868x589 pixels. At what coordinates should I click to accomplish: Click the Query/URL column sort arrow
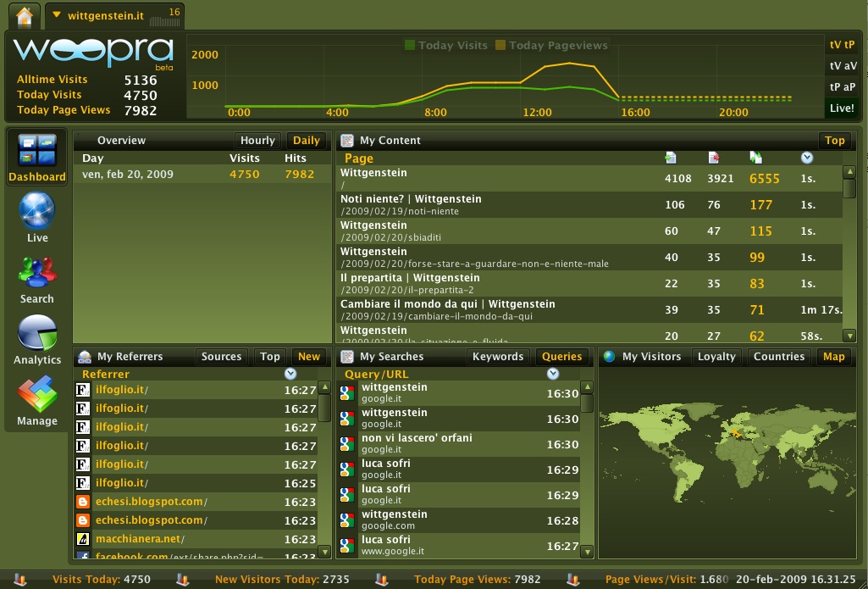[x=552, y=374]
